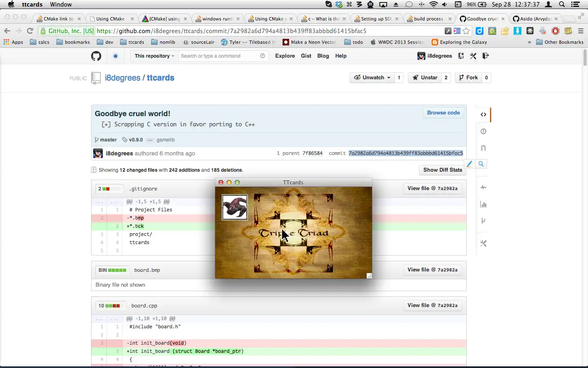Expand the Unwatch dropdown
Screen dimensions: 588x368
372,78
